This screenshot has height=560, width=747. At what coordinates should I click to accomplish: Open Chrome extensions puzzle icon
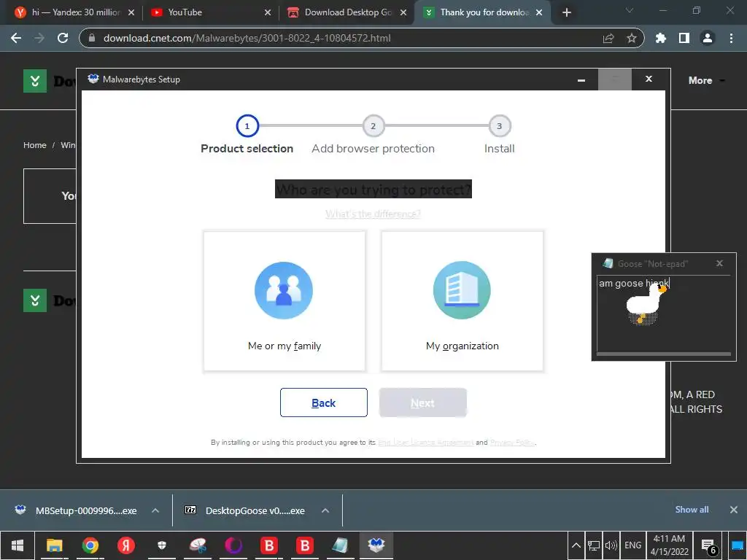661,38
